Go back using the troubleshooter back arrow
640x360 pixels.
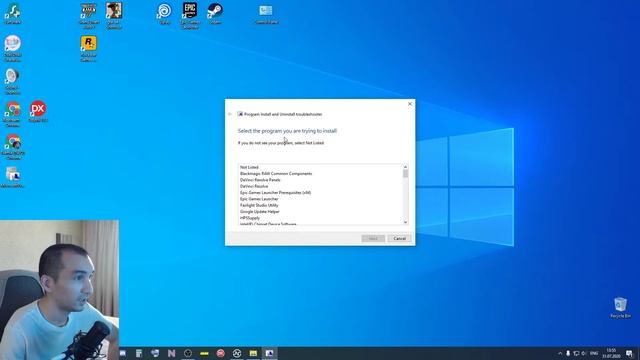coord(230,114)
